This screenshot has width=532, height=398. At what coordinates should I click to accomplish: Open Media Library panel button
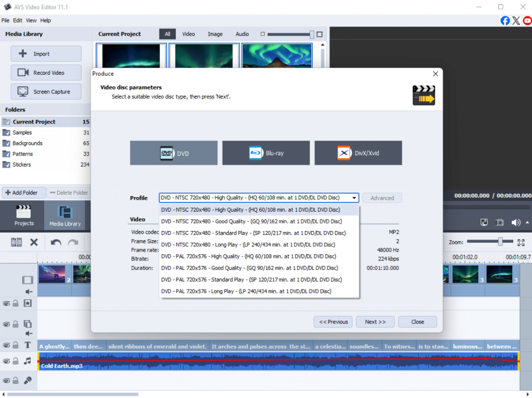pyautogui.click(x=65, y=216)
